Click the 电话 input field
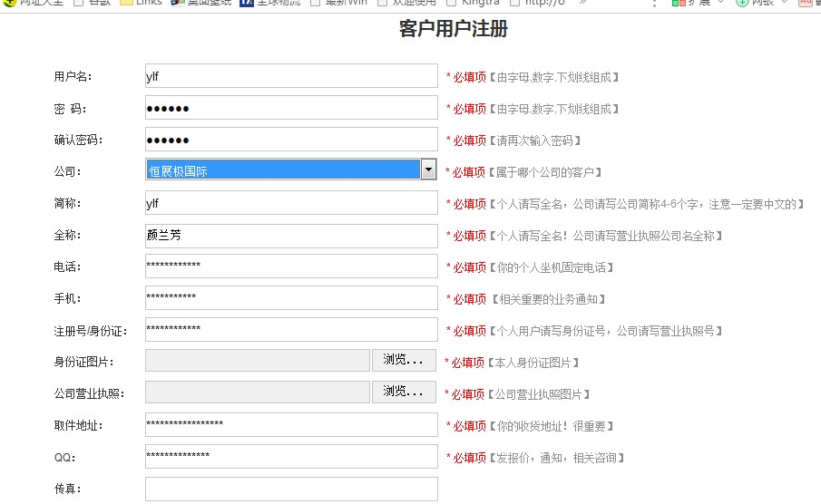This screenshot has width=821, height=504. click(291, 267)
